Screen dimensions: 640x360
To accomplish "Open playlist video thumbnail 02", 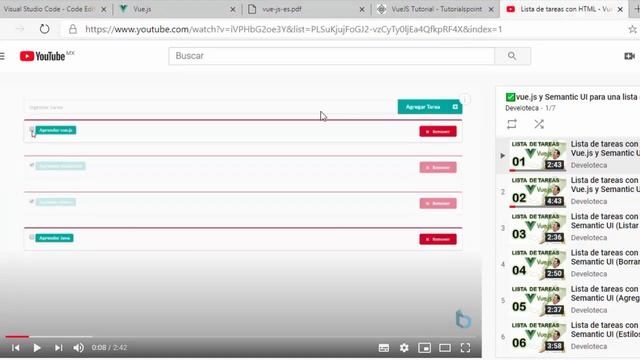I will [538, 191].
